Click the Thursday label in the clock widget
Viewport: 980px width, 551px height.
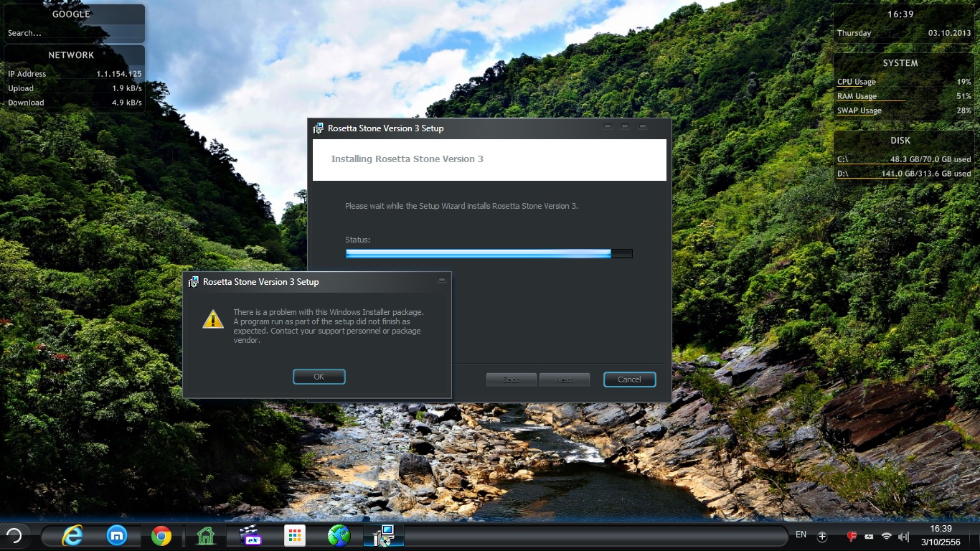point(854,33)
